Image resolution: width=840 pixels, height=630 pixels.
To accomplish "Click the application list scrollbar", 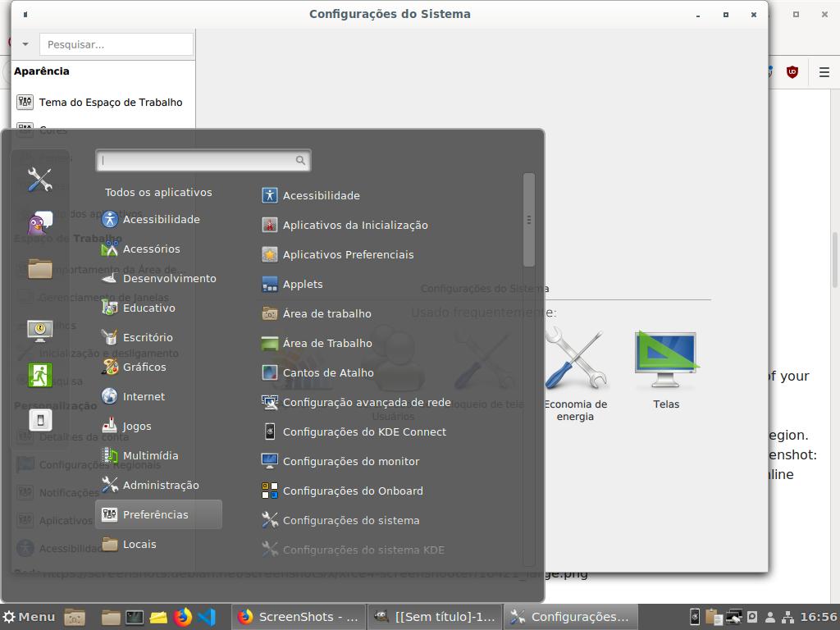I will (529, 220).
